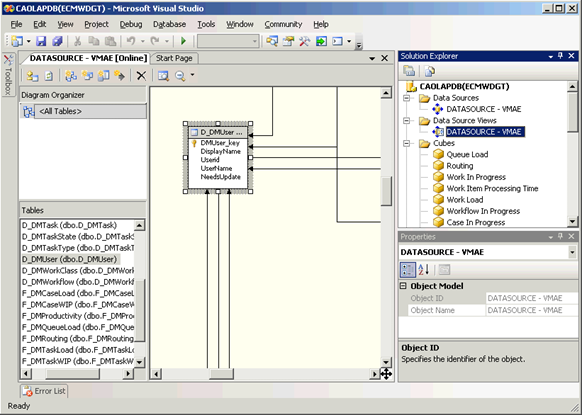
Task: Collapse the Data Source Views tree node
Action: (x=407, y=121)
